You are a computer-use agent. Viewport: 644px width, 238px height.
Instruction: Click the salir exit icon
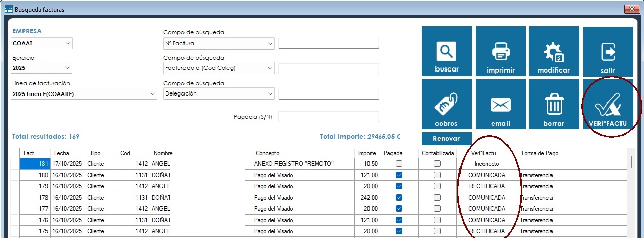pos(607,52)
